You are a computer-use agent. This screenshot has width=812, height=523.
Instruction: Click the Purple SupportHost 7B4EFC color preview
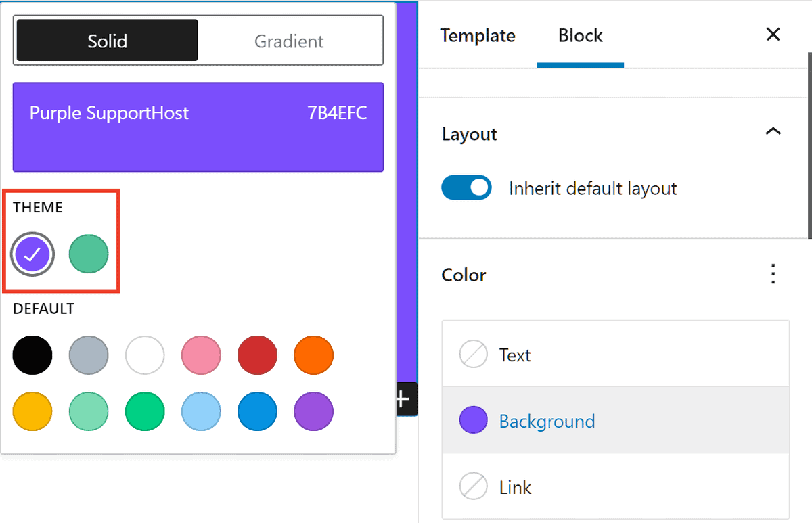point(198,127)
